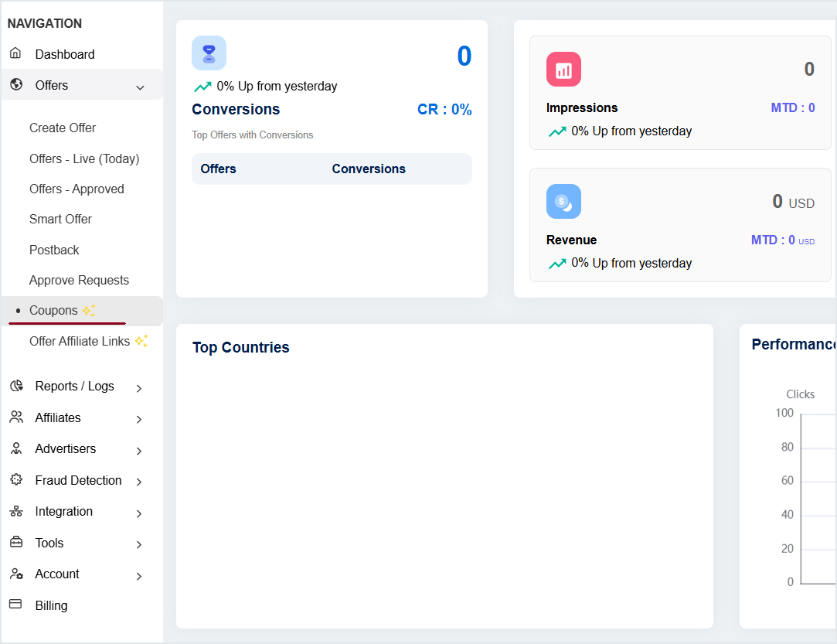Open the Create Offer menu item
Screen dimensions: 837x644
(63, 128)
